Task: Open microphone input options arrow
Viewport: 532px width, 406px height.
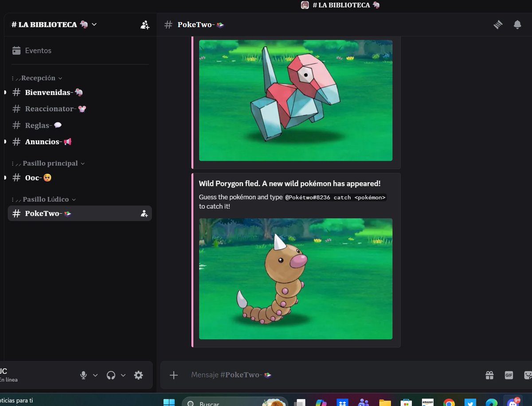Action: pos(95,375)
